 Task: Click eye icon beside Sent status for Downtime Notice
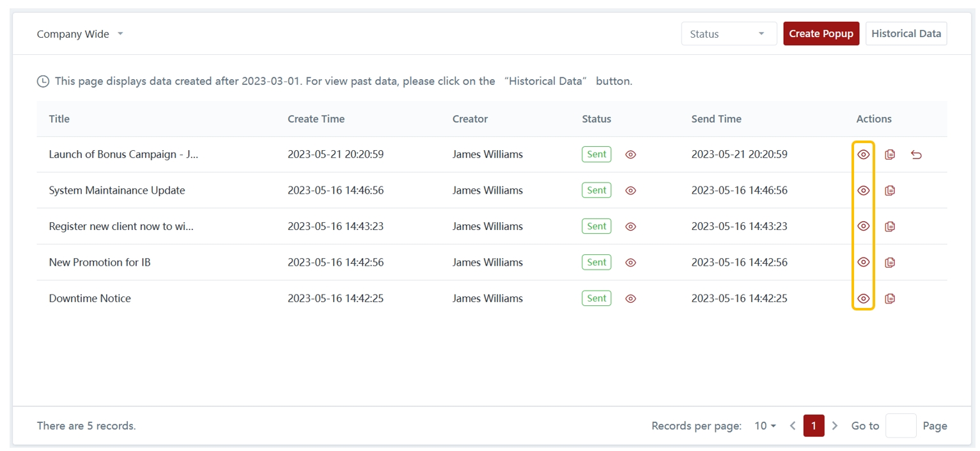coord(630,298)
